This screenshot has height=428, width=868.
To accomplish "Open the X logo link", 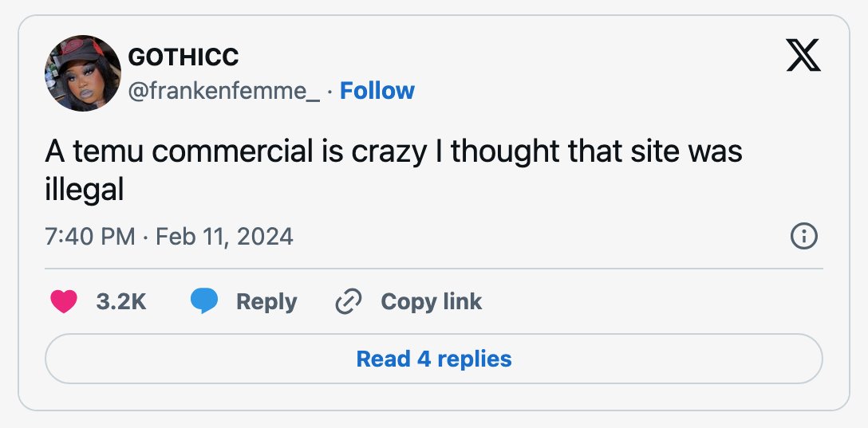I will (x=803, y=55).
